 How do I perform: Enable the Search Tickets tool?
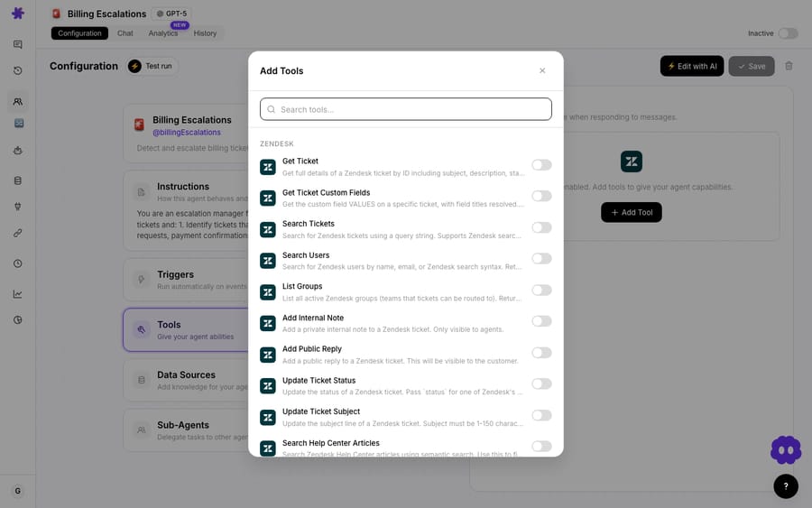coord(541,227)
